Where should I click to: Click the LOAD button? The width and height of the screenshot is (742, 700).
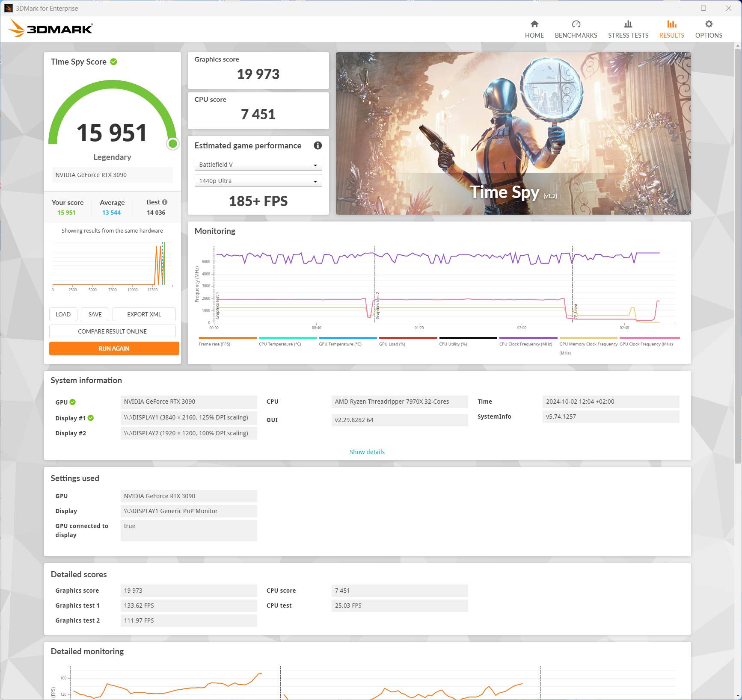click(x=63, y=314)
